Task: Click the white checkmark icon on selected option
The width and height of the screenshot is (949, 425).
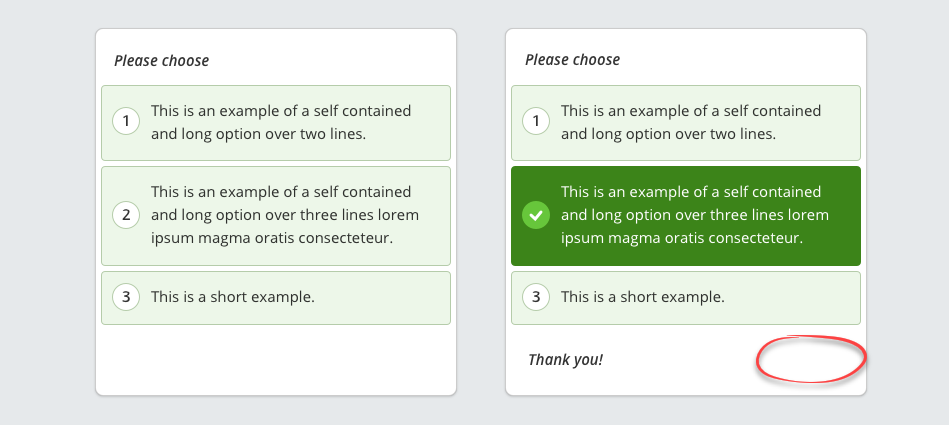Action: [536, 214]
